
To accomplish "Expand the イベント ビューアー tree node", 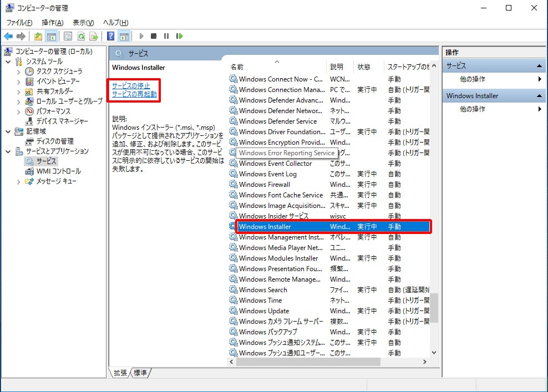I will click(18, 82).
